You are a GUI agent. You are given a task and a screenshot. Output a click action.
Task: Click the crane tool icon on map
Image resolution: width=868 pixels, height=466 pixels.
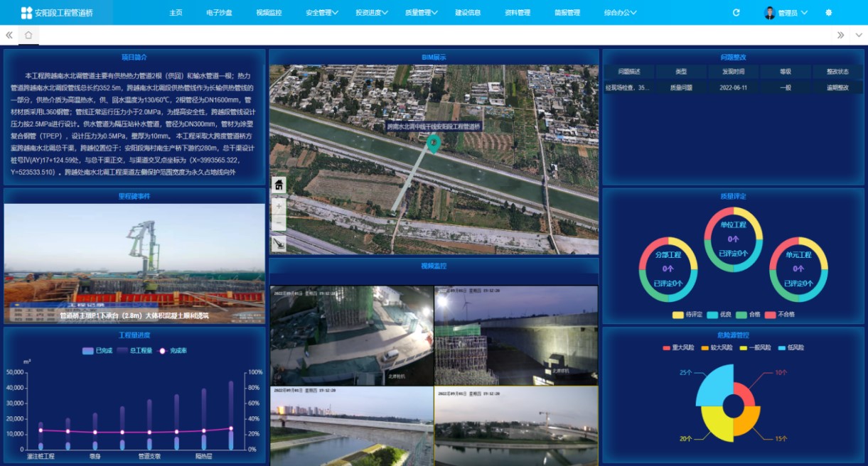pos(279,244)
